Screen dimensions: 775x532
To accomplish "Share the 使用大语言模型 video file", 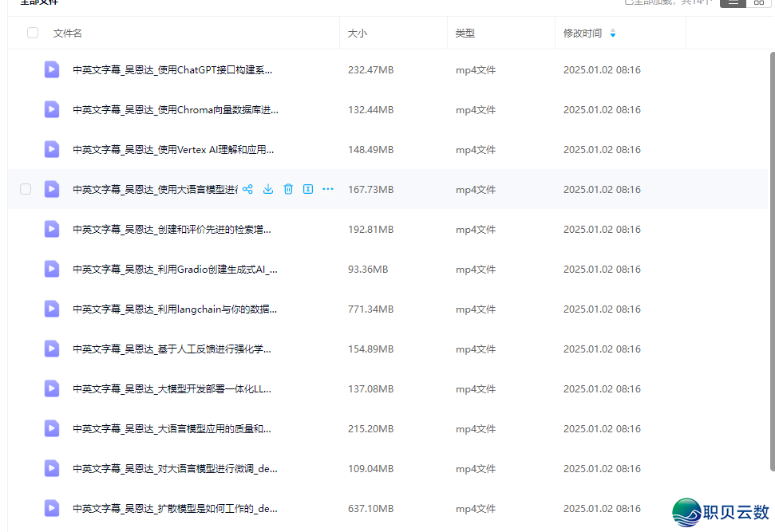I will [x=247, y=189].
